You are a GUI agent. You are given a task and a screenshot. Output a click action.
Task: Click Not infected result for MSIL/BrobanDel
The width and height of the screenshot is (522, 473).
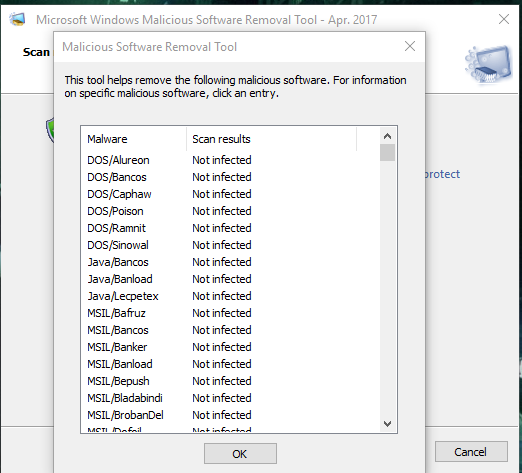tap(222, 415)
